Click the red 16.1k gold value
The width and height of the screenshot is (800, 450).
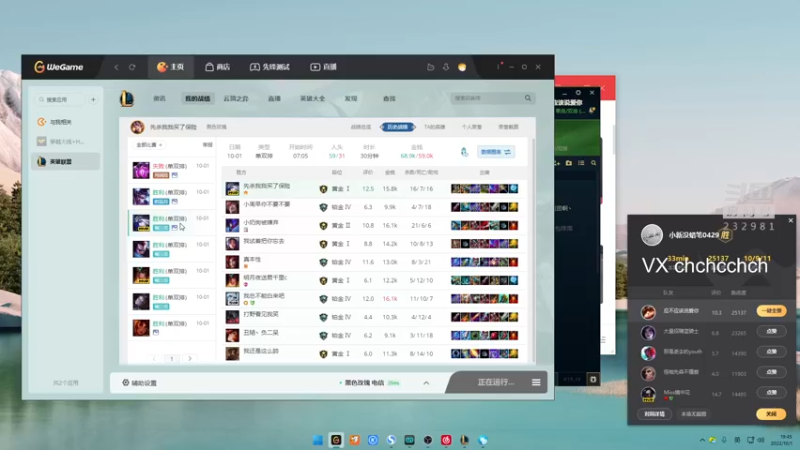(x=390, y=299)
